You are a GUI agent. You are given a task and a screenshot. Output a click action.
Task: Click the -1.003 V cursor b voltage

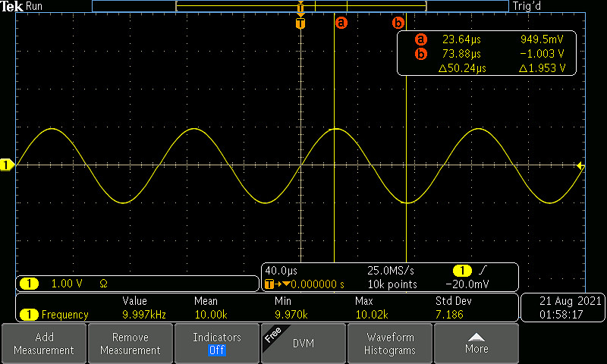[542, 54]
